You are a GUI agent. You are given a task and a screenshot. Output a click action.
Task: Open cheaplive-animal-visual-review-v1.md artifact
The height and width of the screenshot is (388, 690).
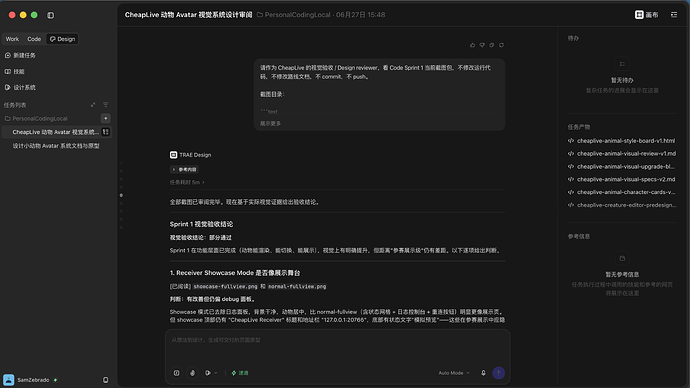[622, 154]
